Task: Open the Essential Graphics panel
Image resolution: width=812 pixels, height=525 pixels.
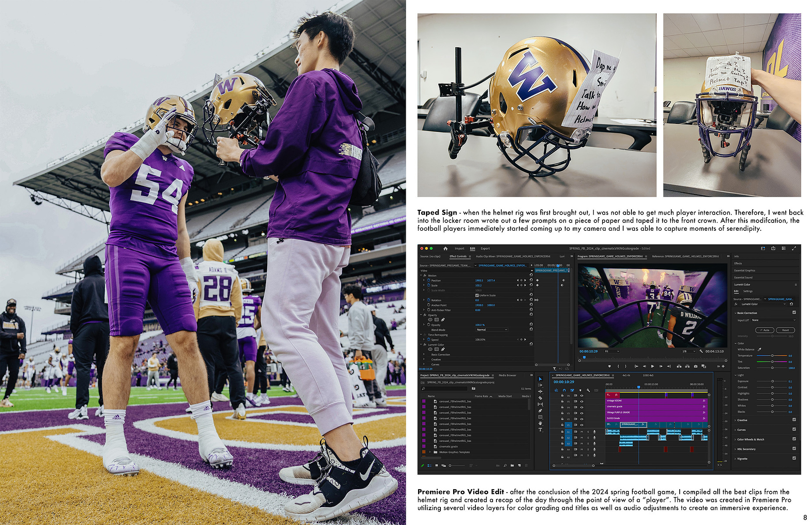Action: (745, 271)
